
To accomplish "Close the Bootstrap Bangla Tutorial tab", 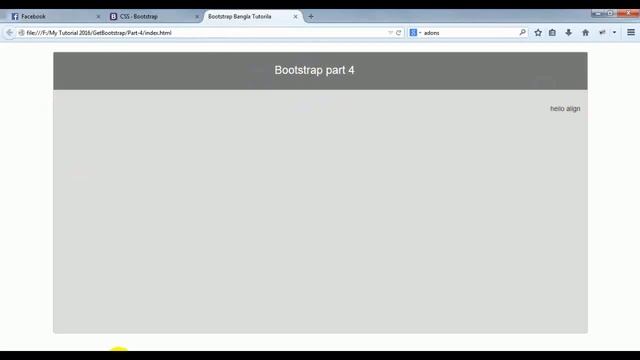I will click(296, 17).
